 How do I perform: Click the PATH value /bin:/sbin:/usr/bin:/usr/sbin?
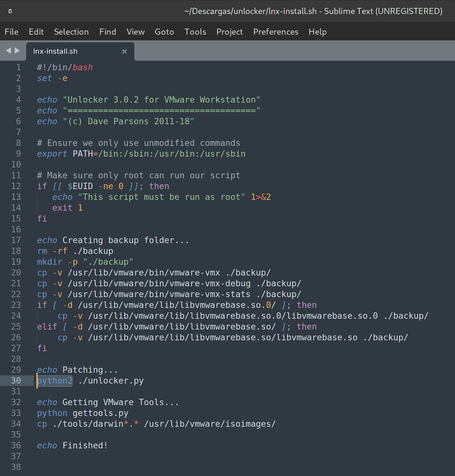(x=172, y=154)
